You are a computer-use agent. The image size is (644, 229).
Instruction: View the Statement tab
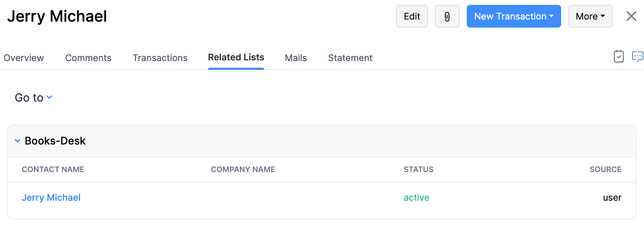tap(350, 58)
